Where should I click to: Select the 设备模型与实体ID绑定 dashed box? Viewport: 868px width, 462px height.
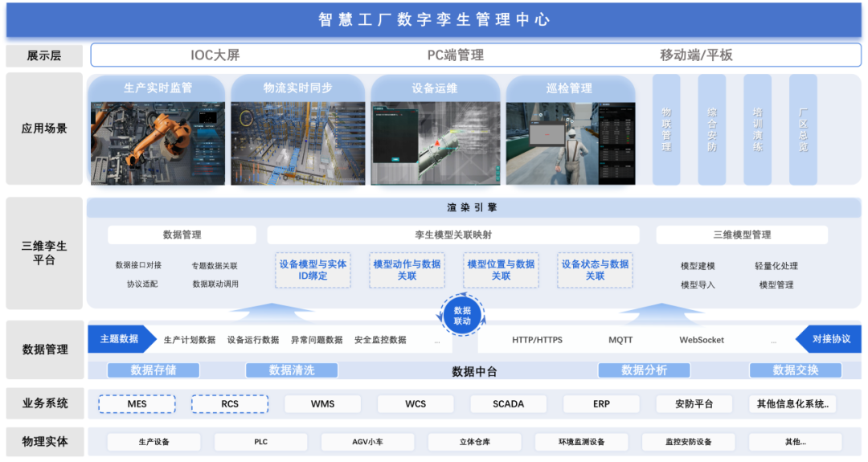(313, 270)
